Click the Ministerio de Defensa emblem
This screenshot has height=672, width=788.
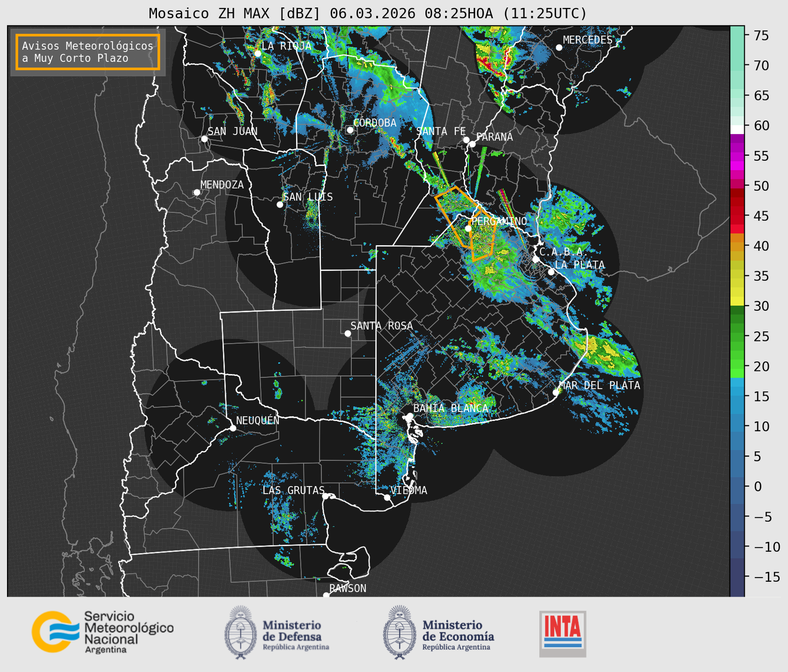coord(240,632)
